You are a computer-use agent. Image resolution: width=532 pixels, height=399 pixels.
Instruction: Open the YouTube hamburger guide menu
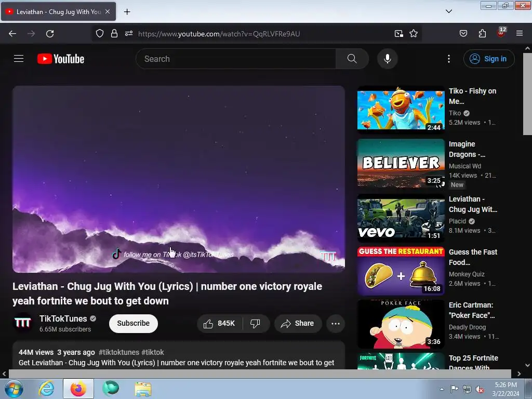[19, 59]
